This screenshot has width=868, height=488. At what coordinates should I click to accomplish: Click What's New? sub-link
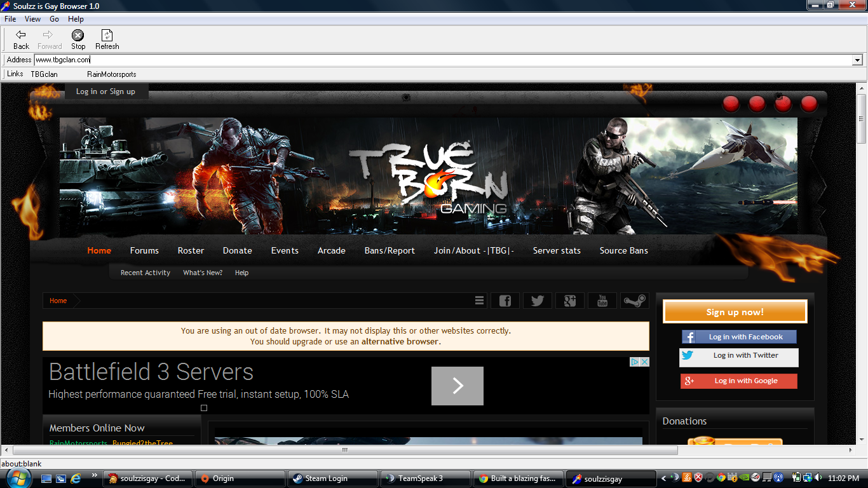pyautogui.click(x=203, y=273)
